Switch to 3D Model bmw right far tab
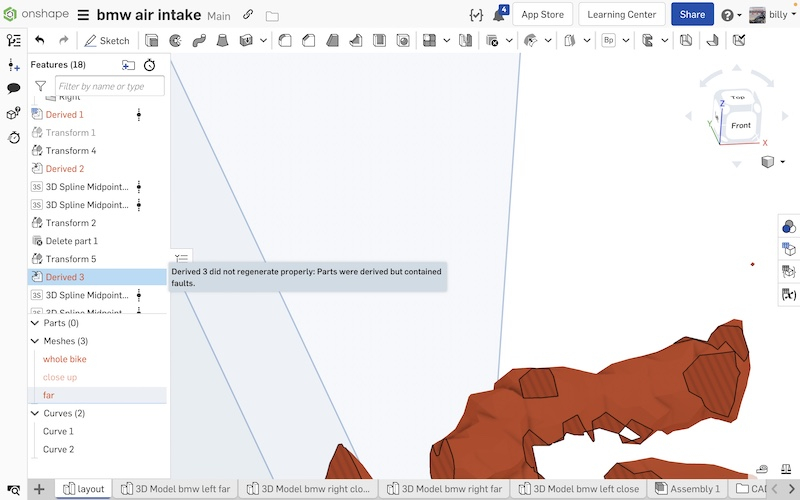The width and height of the screenshot is (800, 500). tap(444, 489)
